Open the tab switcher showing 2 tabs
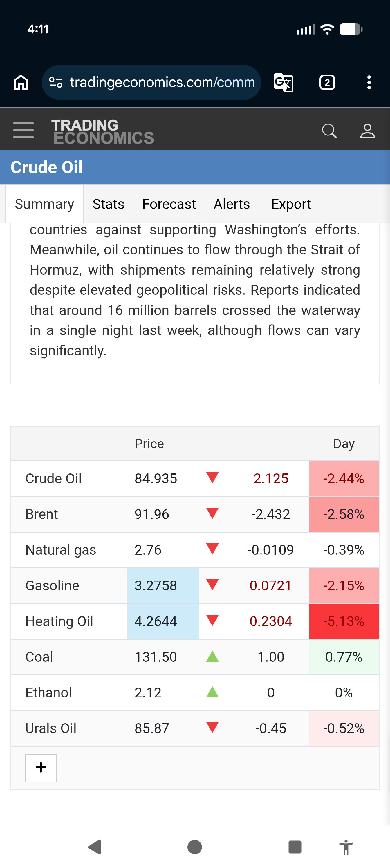 pos(327,83)
